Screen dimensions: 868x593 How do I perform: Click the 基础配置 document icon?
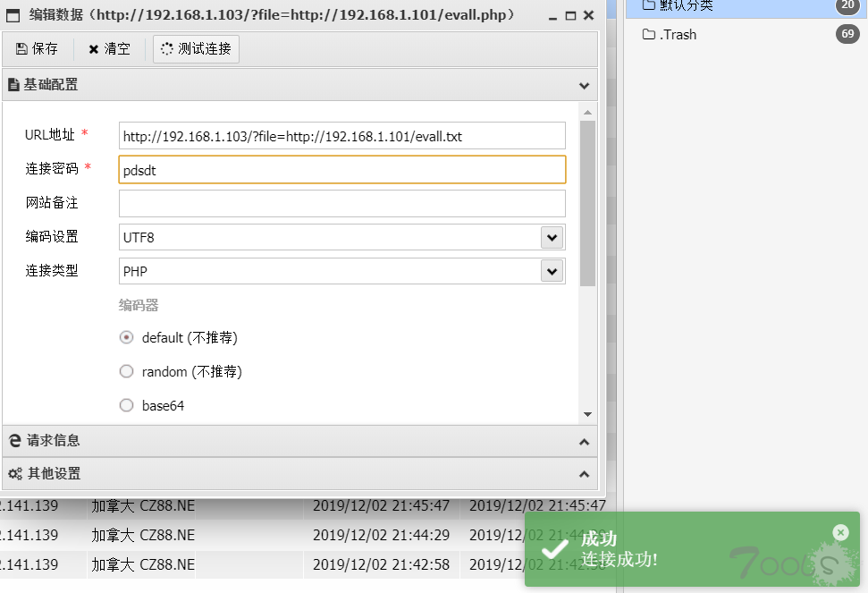[13, 85]
